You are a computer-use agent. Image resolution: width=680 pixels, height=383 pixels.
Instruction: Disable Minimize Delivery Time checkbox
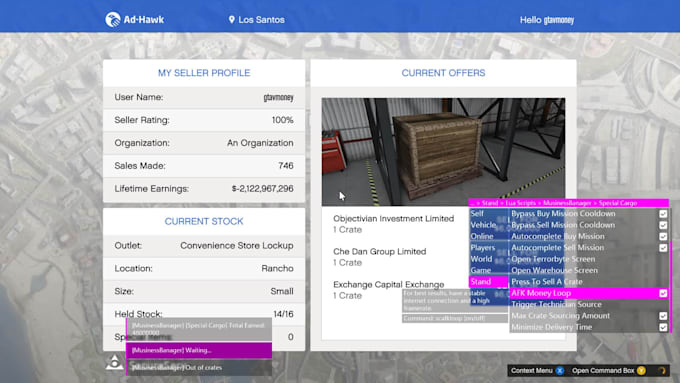click(663, 327)
